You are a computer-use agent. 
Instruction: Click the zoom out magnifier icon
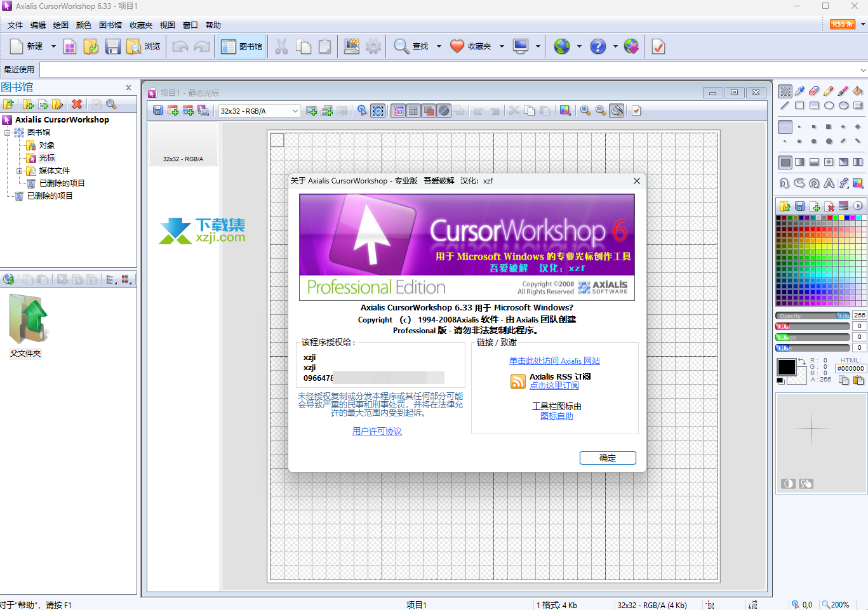pyautogui.click(x=600, y=111)
